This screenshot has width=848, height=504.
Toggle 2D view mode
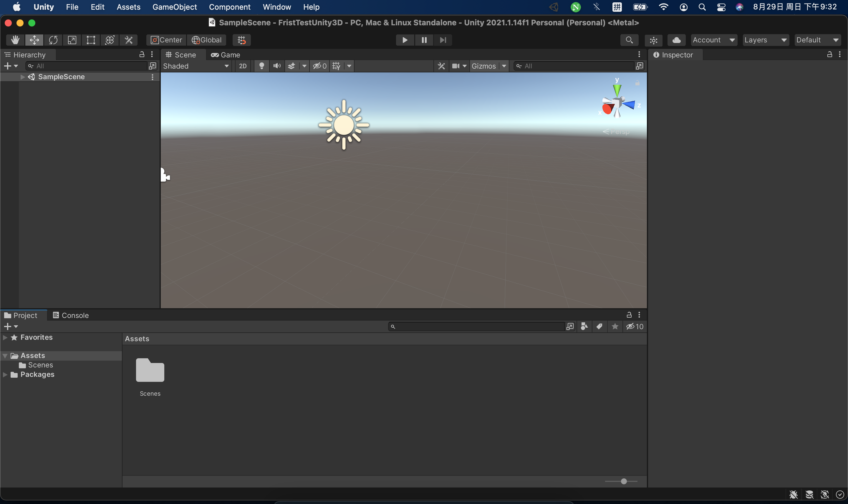coord(243,66)
